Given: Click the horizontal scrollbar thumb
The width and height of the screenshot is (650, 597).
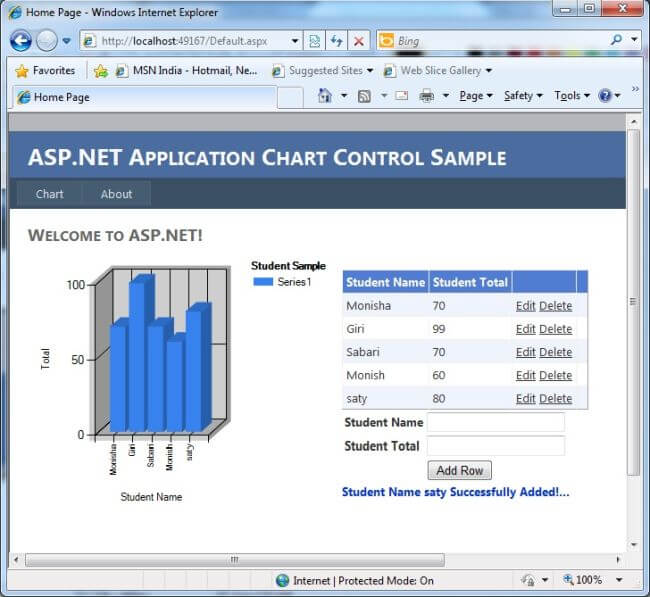Looking at the screenshot, I should pos(235,560).
